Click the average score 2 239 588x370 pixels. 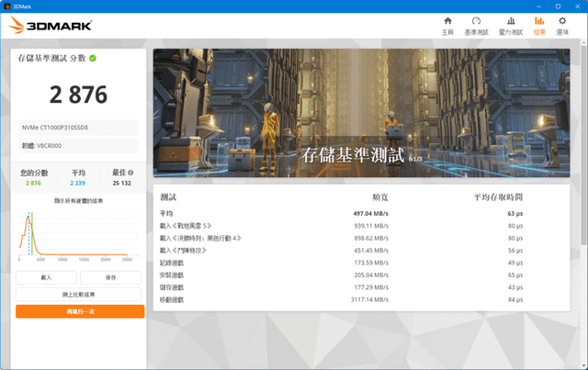click(x=77, y=183)
